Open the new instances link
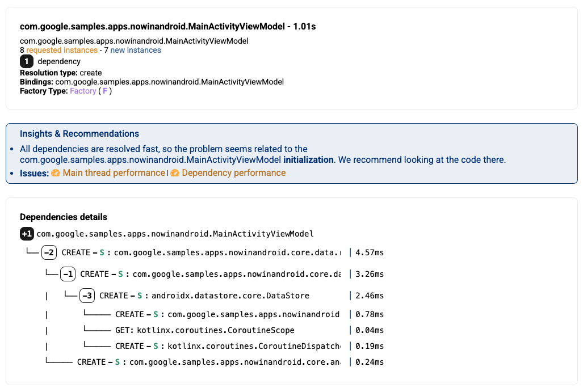Screen dimensions: 583x392 pyautogui.click(x=136, y=50)
